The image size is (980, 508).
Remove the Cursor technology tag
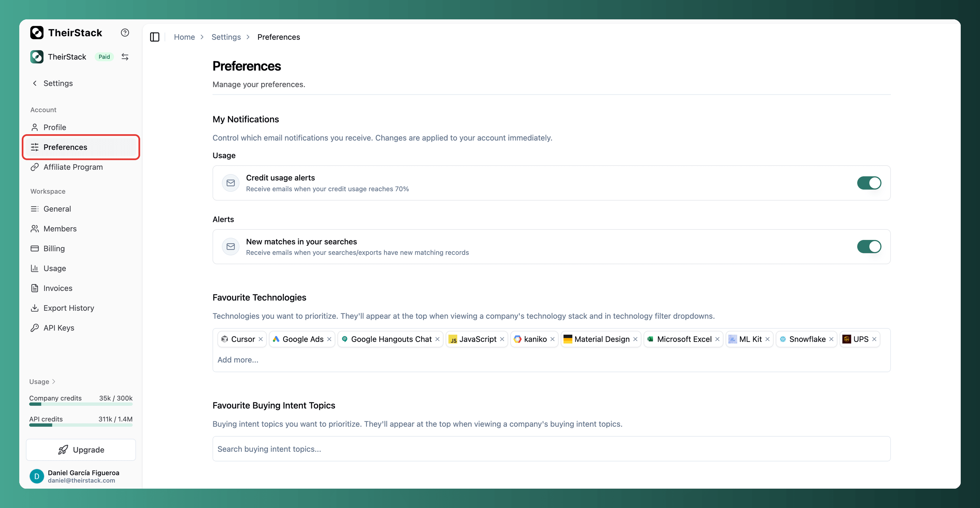261,339
